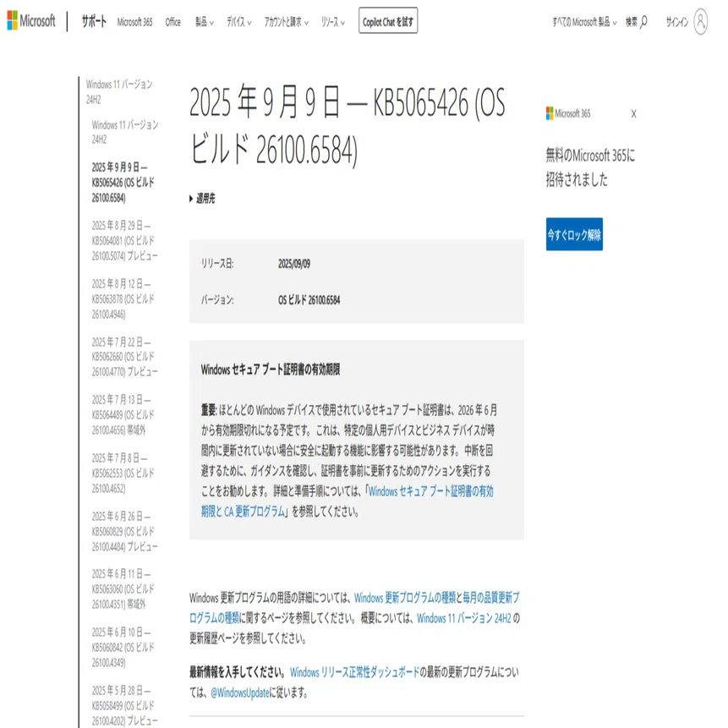Select the indented Windows 11 バージョン 24H2 sidebar item
The image size is (728, 728).
point(125,132)
